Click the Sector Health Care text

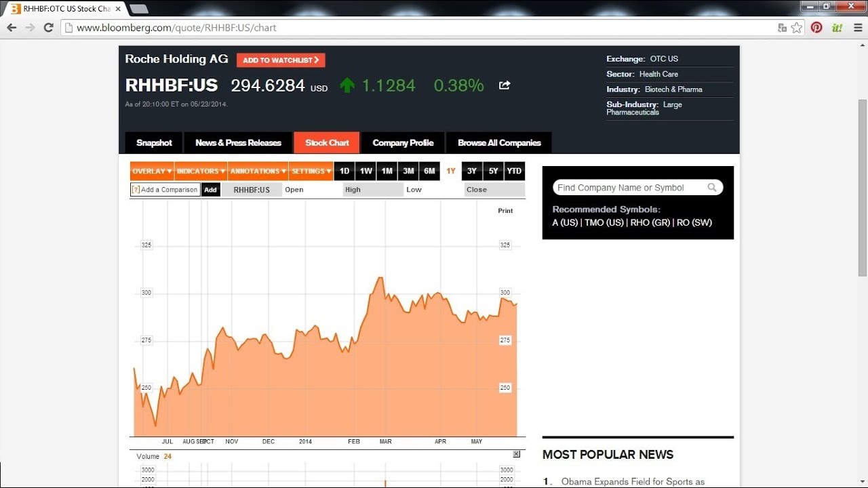[x=642, y=74]
